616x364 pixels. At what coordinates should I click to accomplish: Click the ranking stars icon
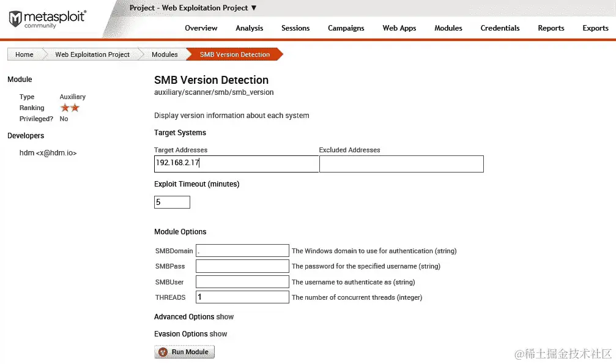(x=70, y=108)
